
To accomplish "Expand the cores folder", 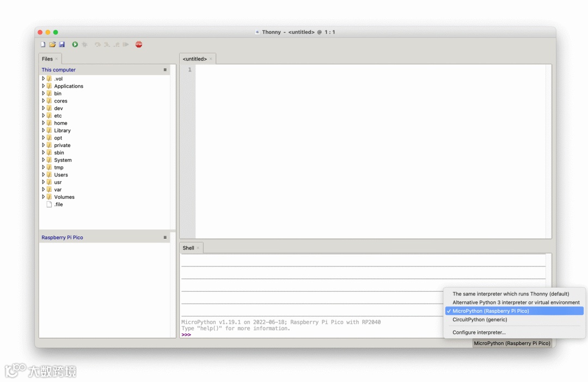I will (x=43, y=101).
